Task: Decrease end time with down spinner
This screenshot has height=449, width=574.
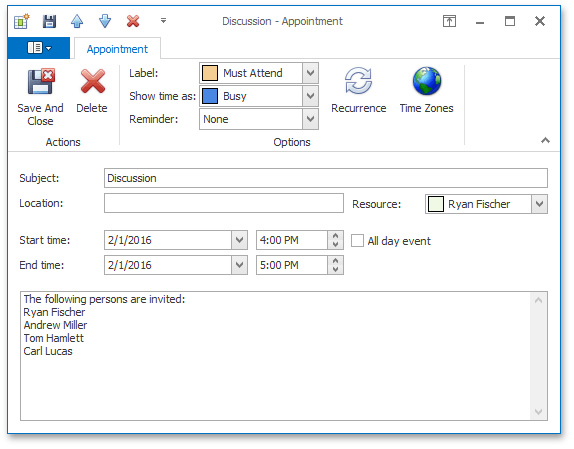Action: (335, 270)
